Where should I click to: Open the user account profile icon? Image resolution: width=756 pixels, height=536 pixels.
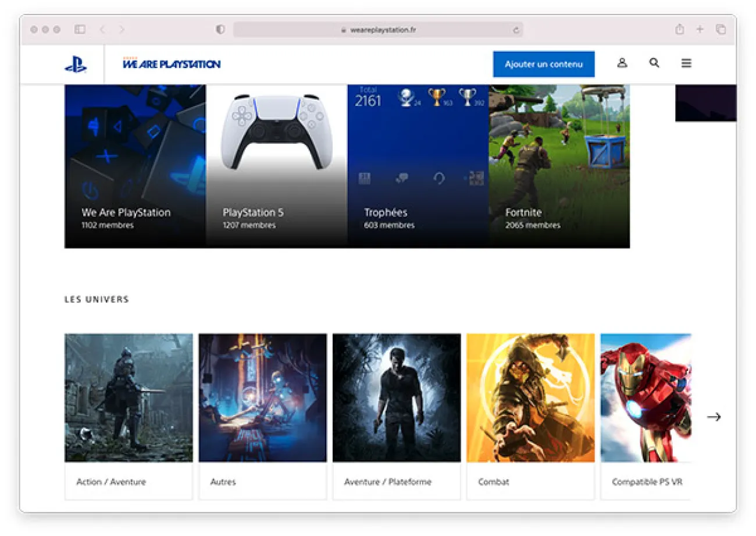pyautogui.click(x=622, y=63)
